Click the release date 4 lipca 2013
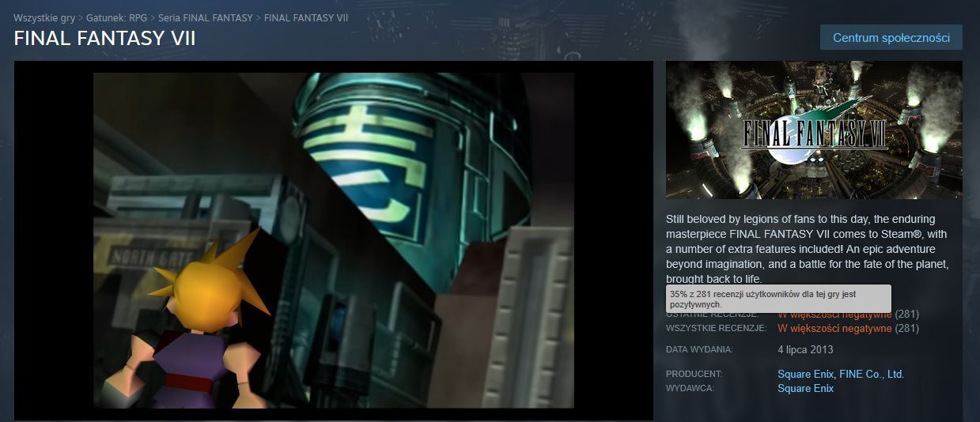The width and height of the screenshot is (980, 422). (805, 349)
